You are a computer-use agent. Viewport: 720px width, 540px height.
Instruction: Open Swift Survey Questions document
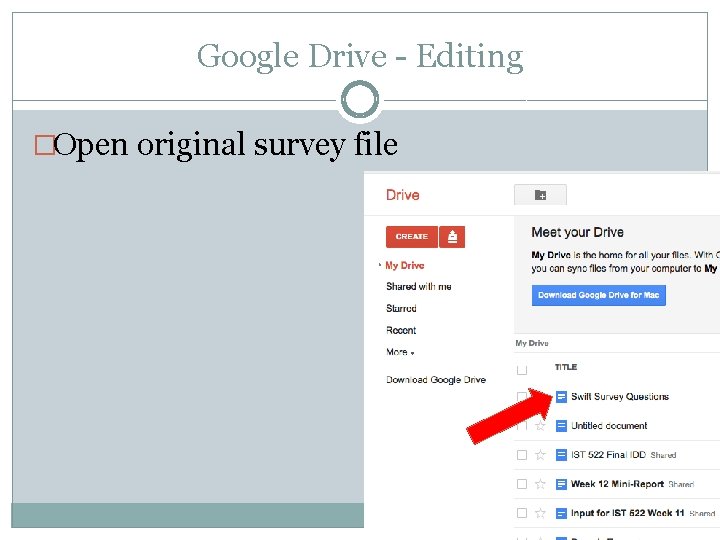coord(620,397)
